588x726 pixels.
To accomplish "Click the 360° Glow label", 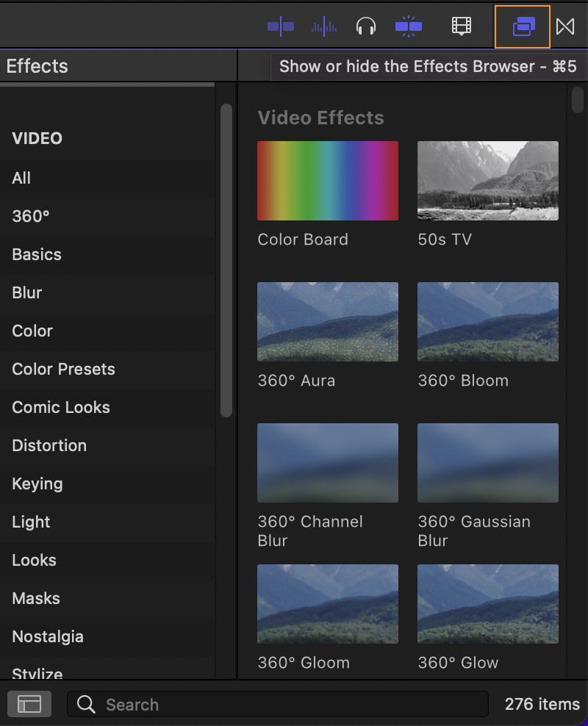I will [x=458, y=663].
